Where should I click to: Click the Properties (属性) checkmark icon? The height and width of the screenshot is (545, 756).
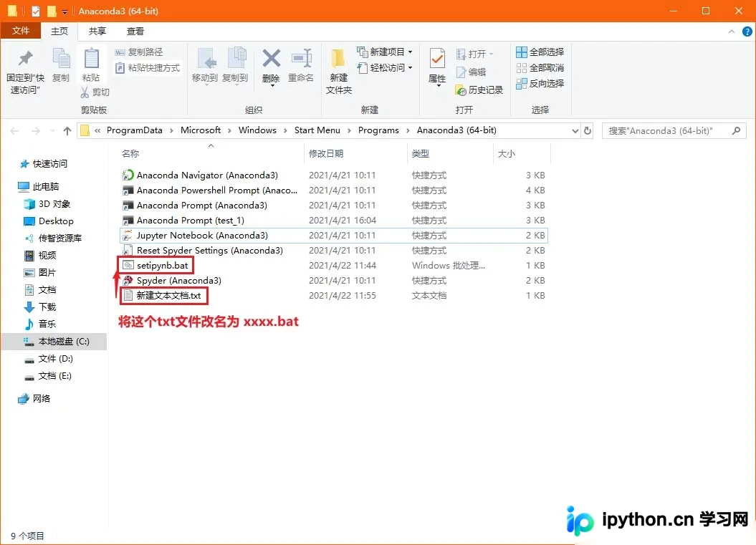(x=437, y=59)
